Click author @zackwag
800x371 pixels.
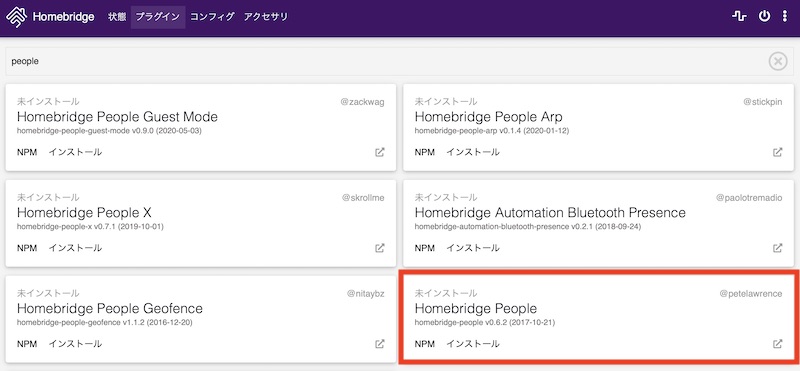pos(362,102)
